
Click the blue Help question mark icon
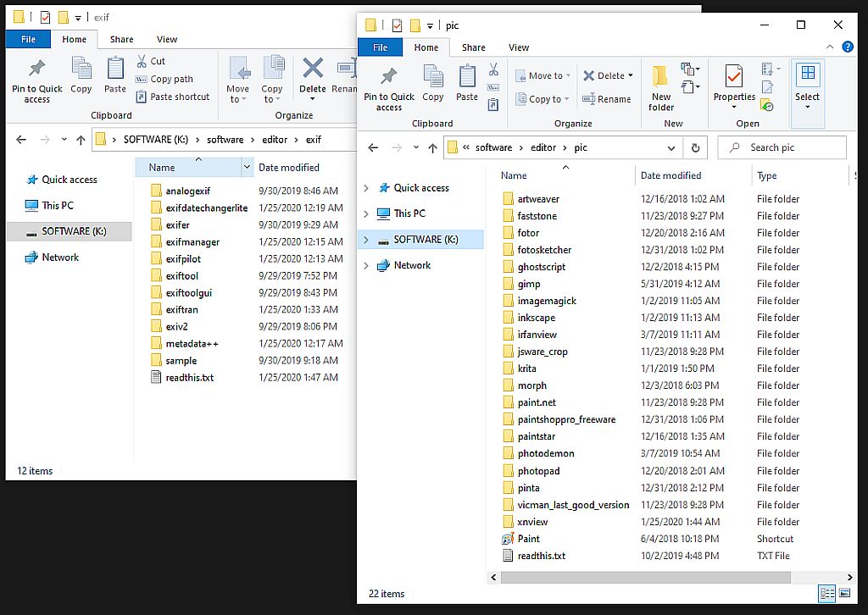pyautogui.click(x=848, y=47)
